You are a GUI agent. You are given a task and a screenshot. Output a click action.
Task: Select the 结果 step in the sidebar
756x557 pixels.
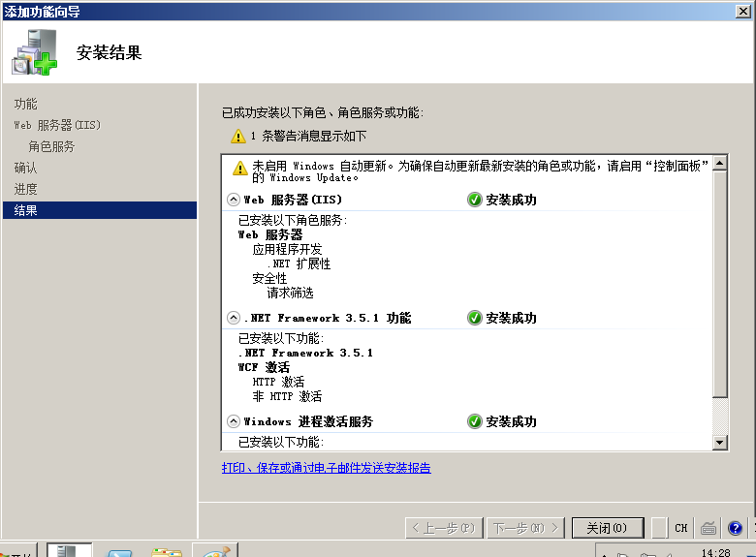coord(26,210)
